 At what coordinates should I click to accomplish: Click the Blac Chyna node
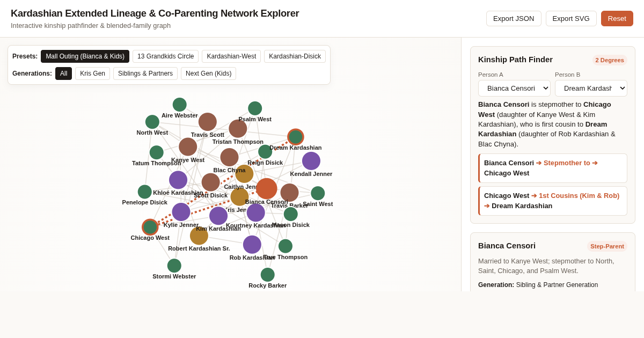click(x=229, y=157)
